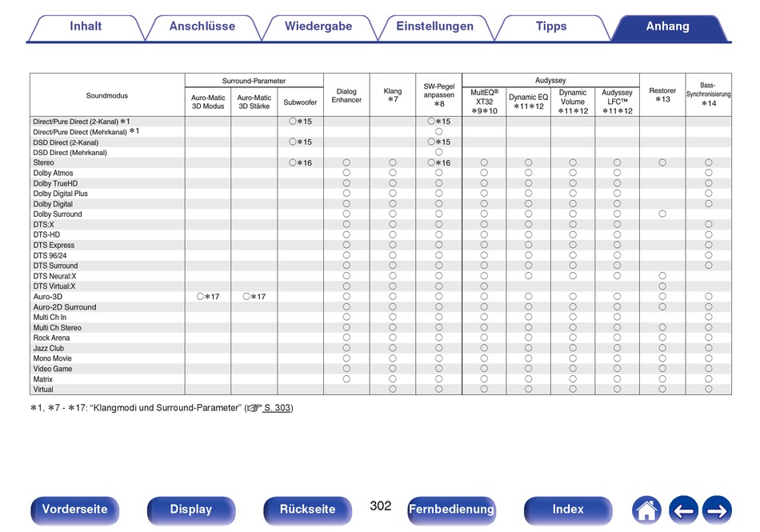Click the DTS:X row label
This screenshot has height=532, width=760.
(x=44, y=225)
